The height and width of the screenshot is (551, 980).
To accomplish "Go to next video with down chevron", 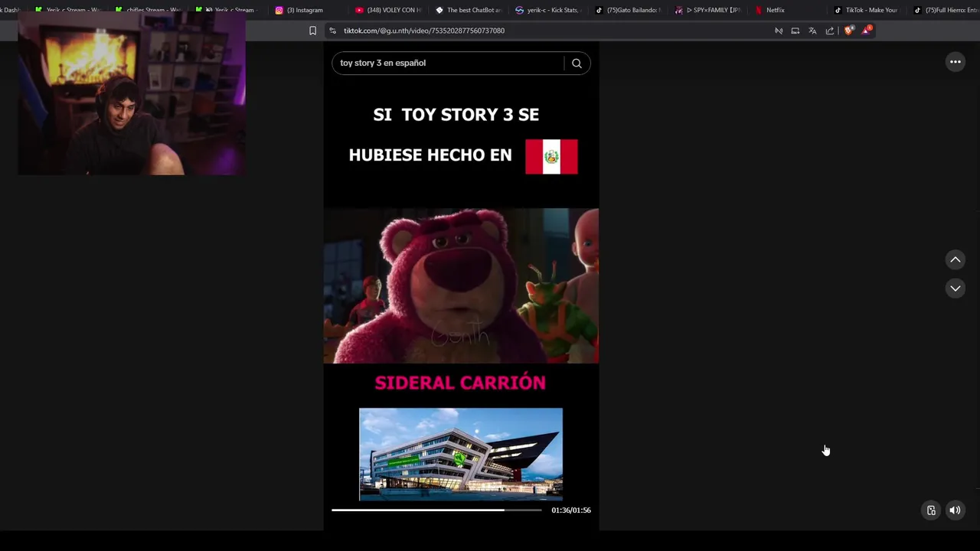I will point(955,289).
